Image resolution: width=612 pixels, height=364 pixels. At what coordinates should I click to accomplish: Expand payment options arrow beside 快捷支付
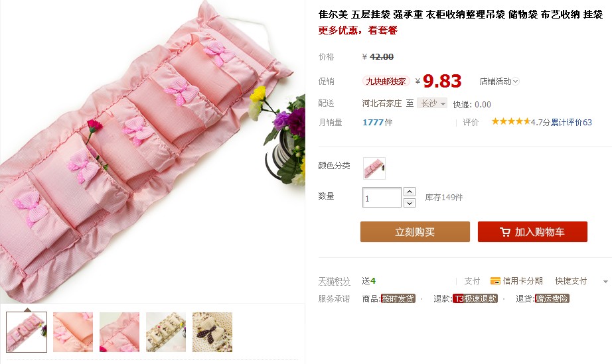(605, 281)
